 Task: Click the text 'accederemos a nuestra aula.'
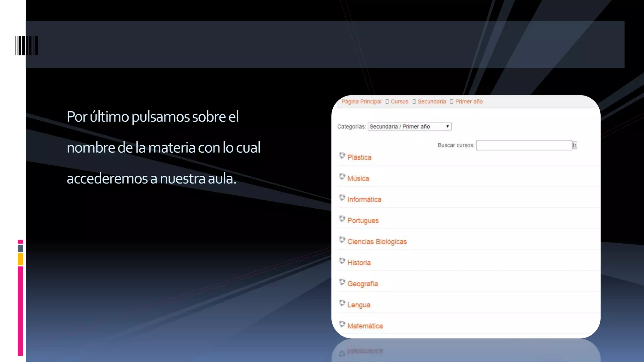[152, 178]
